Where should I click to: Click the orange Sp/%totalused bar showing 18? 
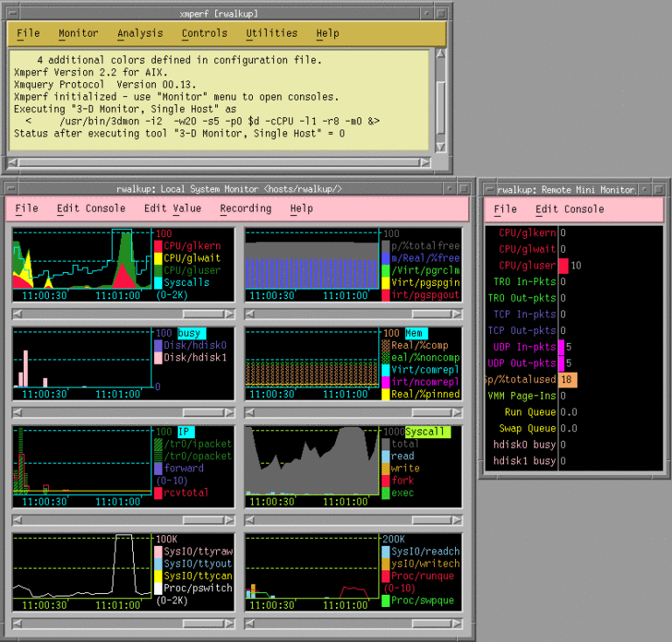(x=569, y=380)
